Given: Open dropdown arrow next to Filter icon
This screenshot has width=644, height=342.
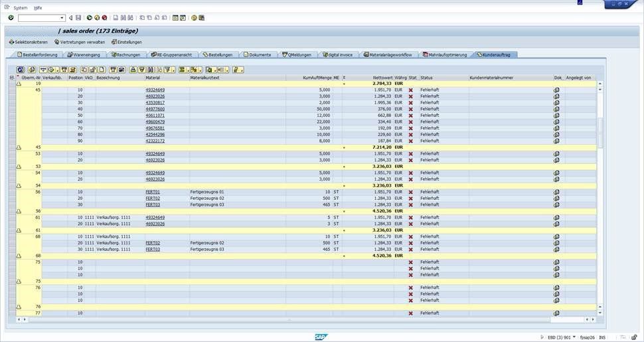Looking at the screenshot, I should (x=174, y=70).
